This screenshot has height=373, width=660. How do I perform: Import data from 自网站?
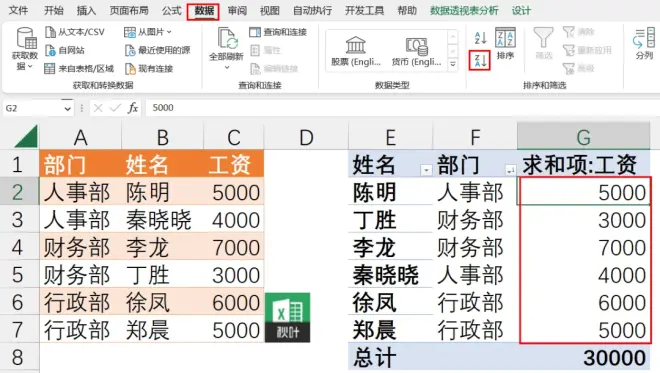pyautogui.click(x=65, y=51)
